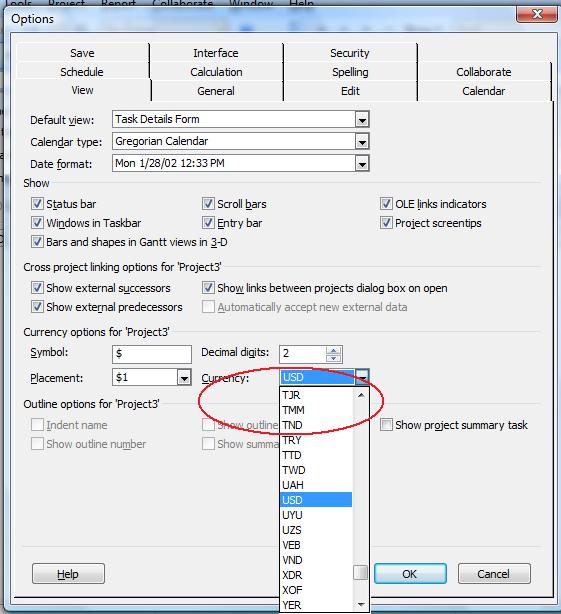Go to the Spelling tab

point(350,72)
